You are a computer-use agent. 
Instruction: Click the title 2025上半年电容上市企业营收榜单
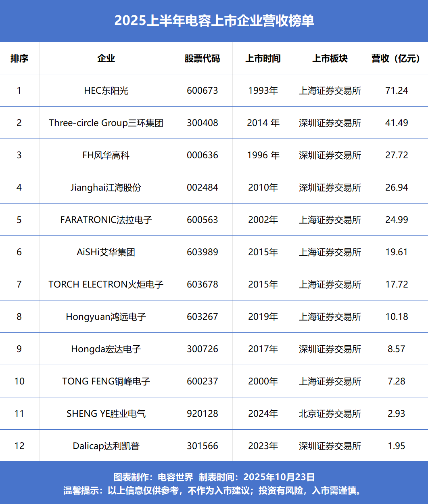(214, 21)
